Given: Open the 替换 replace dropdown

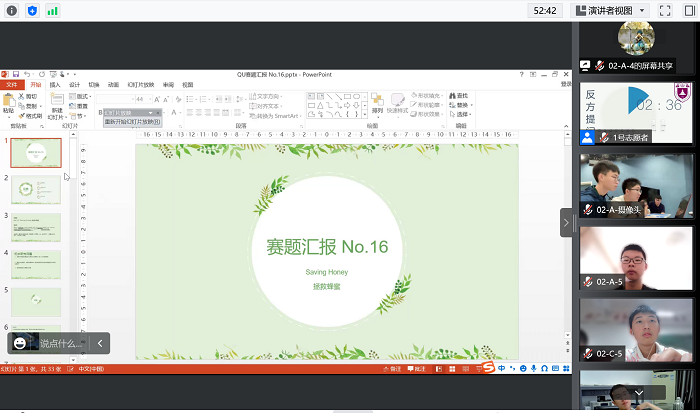Looking at the screenshot, I should [x=461, y=105].
